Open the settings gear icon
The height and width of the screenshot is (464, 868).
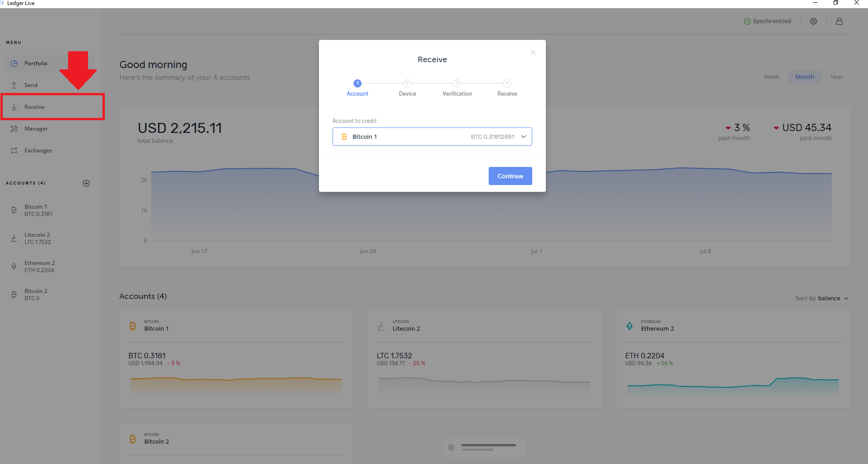[x=814, y=21]
